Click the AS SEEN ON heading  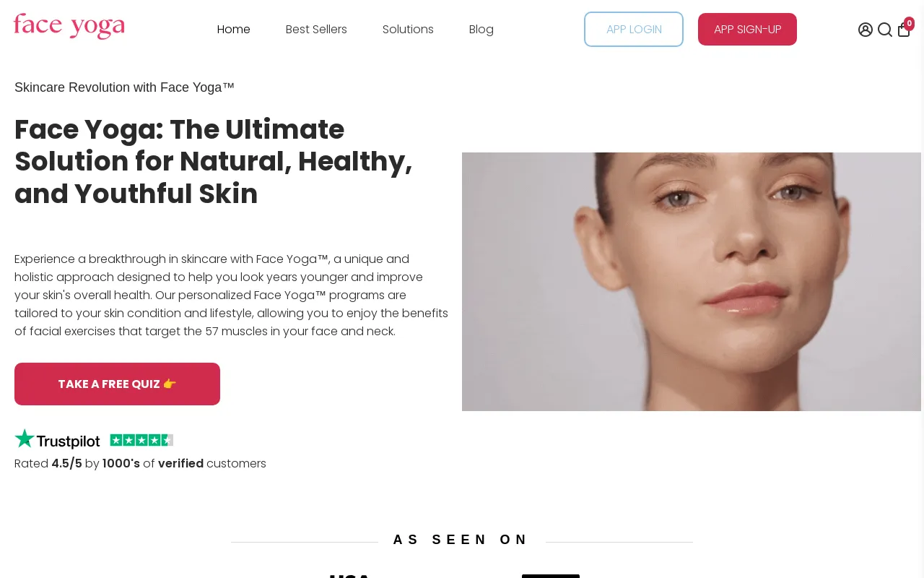click(461, 540)
